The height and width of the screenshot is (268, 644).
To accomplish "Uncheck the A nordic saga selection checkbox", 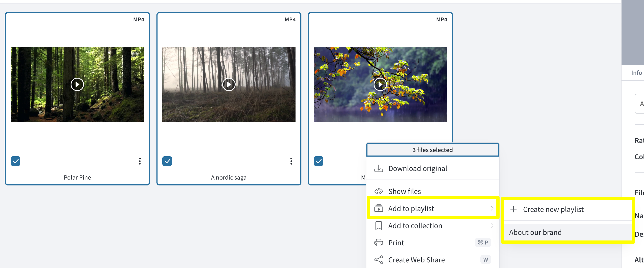I will [167, 161].
